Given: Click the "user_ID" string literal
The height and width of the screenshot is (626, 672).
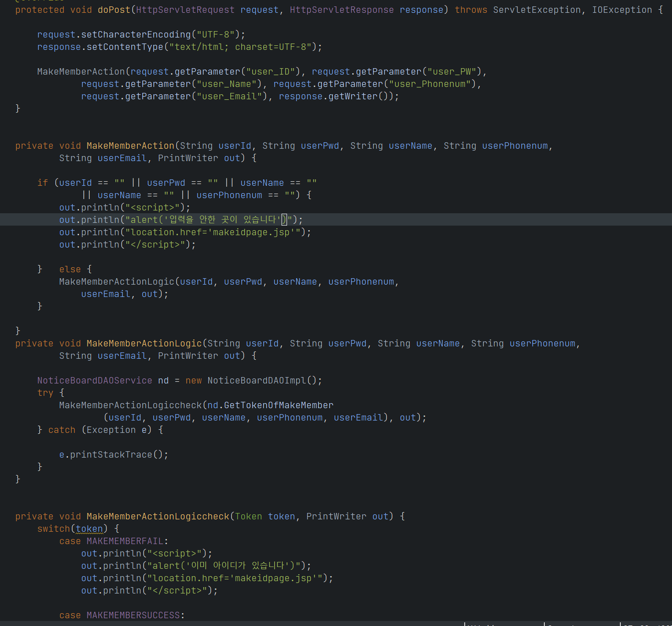Looking at the screenshot, I should tap(271, 71).
